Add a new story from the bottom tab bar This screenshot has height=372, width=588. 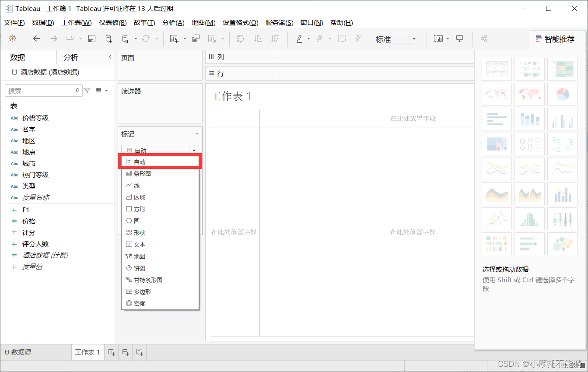pos(140,352)
